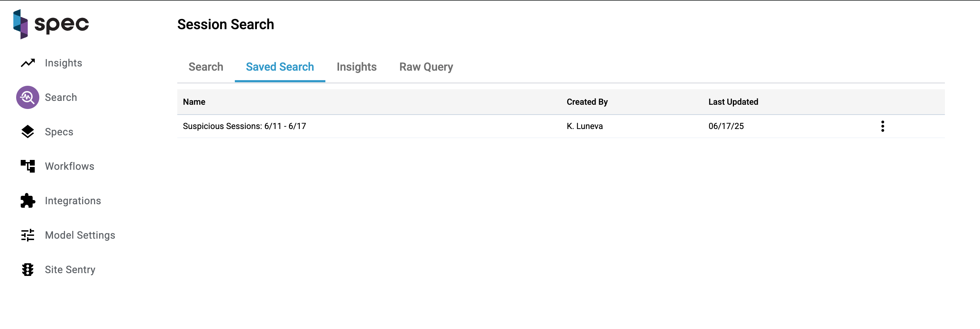This screenshot has width=980, height=329.
Task: Click the Insights trend-line icon in sidebar
Action: 28,63
